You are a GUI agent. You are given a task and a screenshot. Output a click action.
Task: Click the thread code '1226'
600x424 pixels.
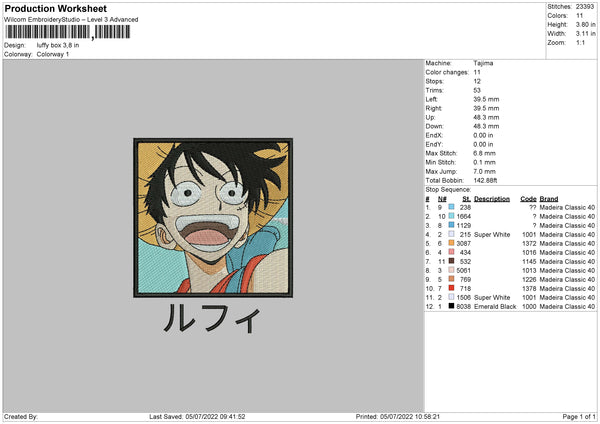click(x=529, y=279)
